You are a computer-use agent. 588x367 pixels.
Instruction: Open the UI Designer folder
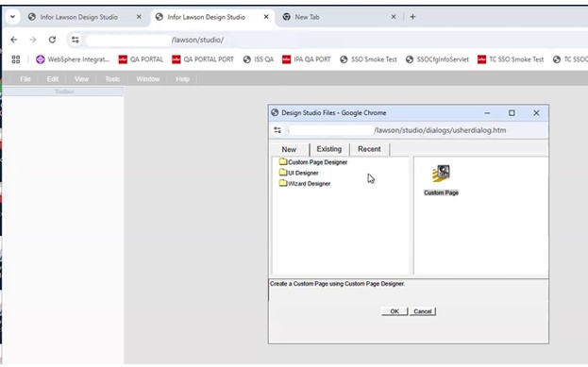pyautogui.click(x=299, y=173)
